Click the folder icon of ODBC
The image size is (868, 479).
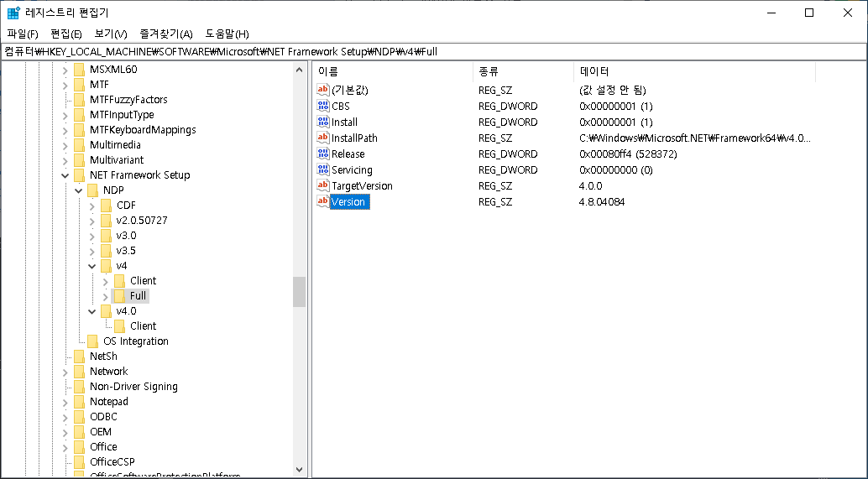pyautogui.click(x=80, y=416)
